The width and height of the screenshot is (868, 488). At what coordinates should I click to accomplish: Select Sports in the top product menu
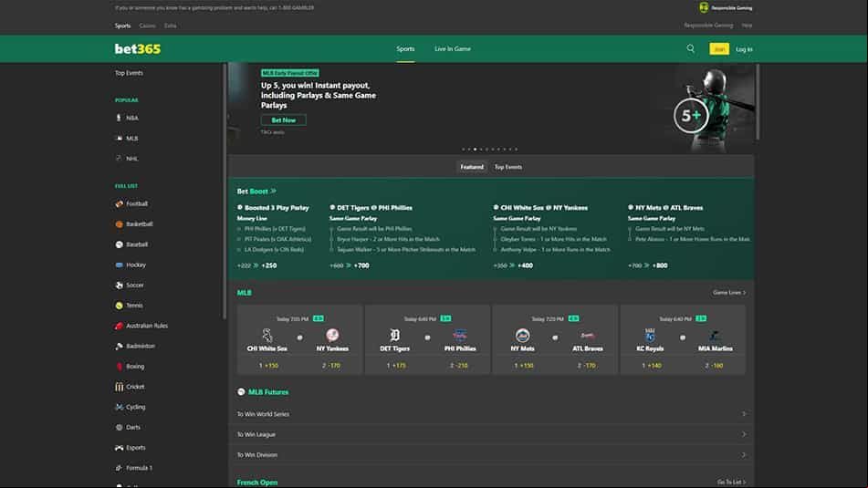pos(122,26)
